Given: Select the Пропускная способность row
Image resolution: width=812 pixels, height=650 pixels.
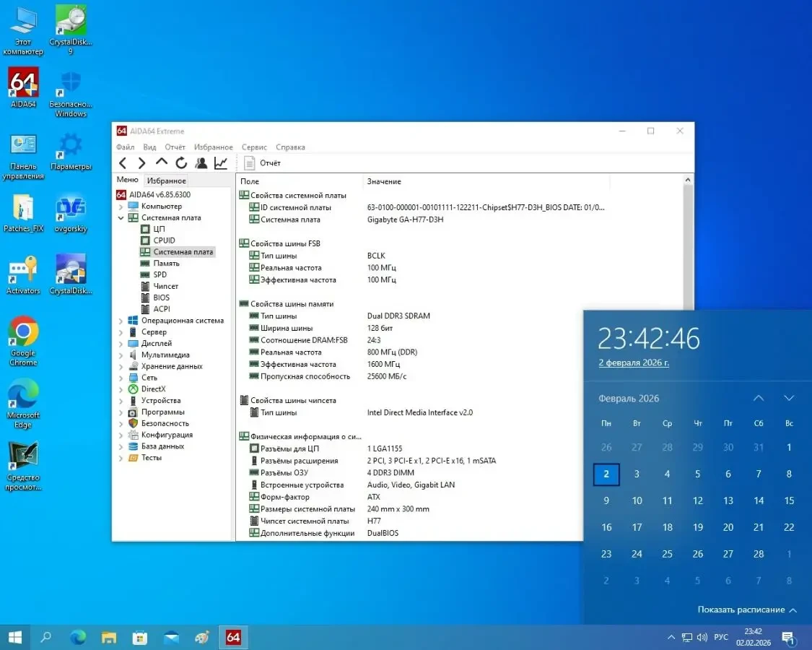Looking at the screenshot, I should click(x=327, y=376).
